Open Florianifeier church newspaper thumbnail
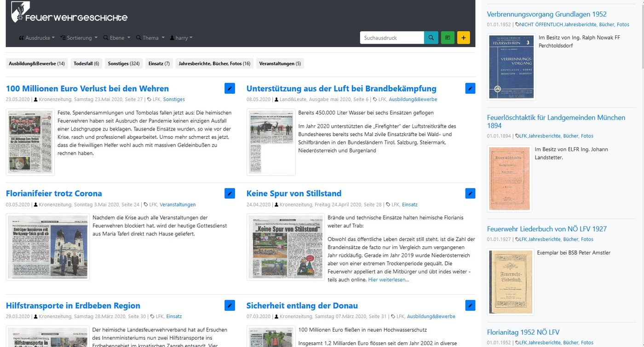 [48, 247]
